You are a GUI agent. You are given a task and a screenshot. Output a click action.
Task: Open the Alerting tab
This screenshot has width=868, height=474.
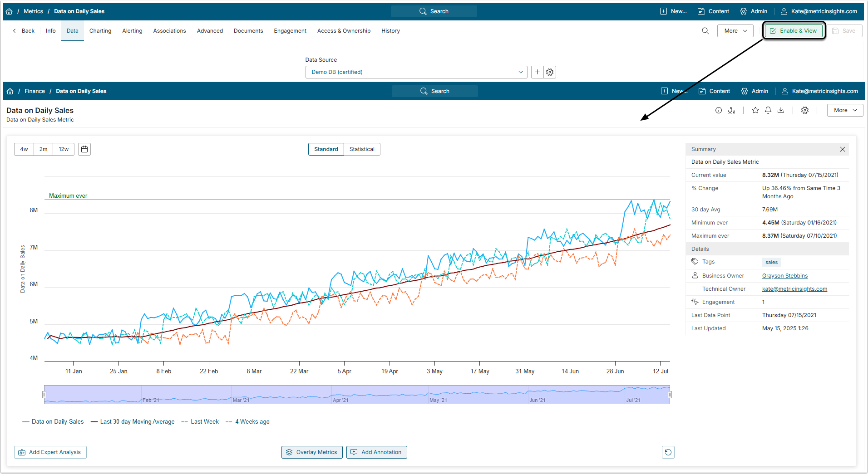point(132,31)
